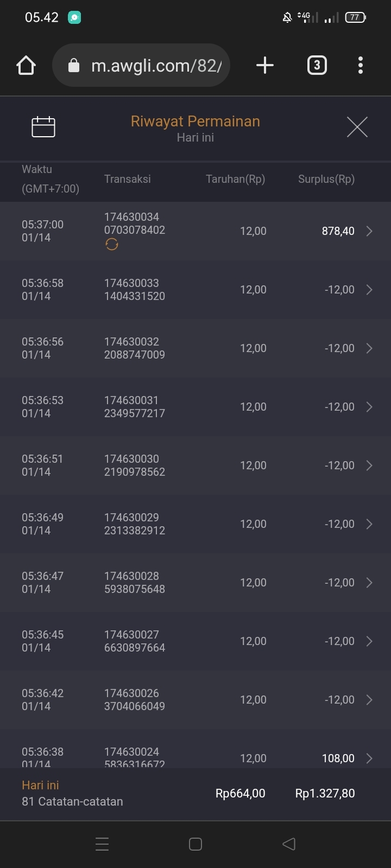Open the tab switcher showing 3 tabs
The width and height of the screenshot is (391, 868).
317,66
